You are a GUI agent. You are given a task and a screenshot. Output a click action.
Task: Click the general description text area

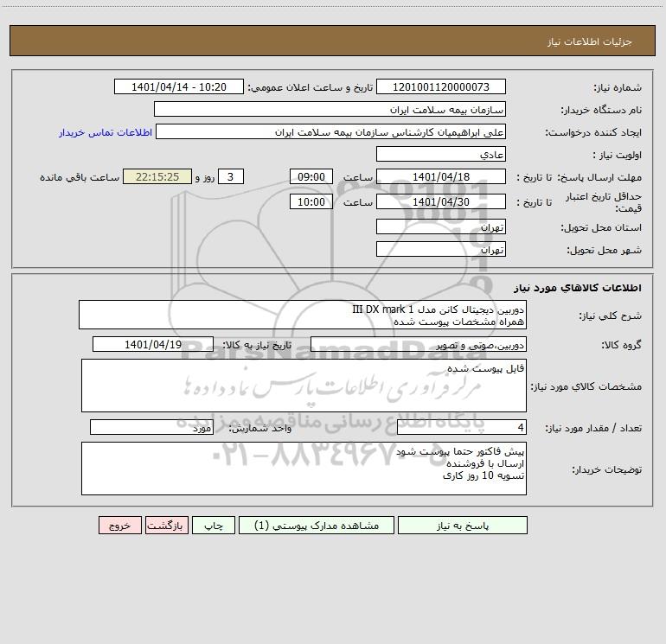[x=303, y=315]
